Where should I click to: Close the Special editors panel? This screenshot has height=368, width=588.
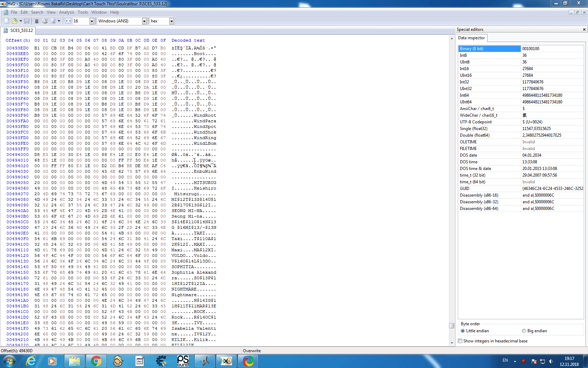584,29
